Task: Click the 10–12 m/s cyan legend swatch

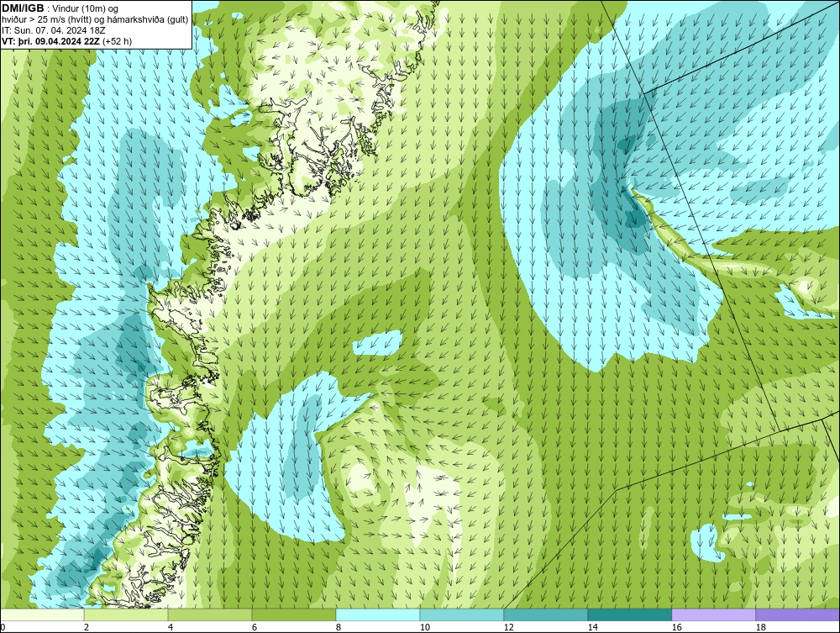Action: point(462,615)
